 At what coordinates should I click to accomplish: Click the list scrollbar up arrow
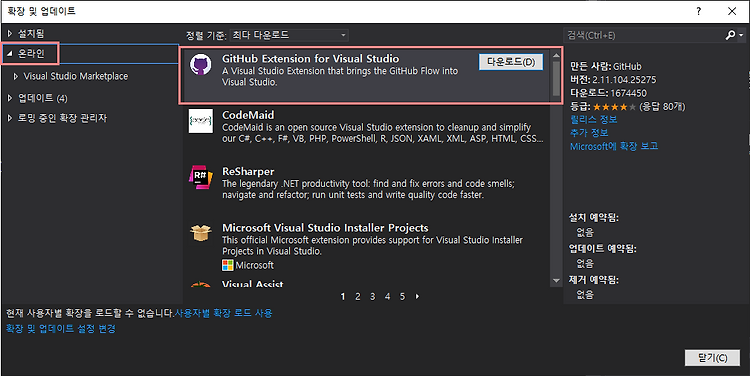point(556,55)
